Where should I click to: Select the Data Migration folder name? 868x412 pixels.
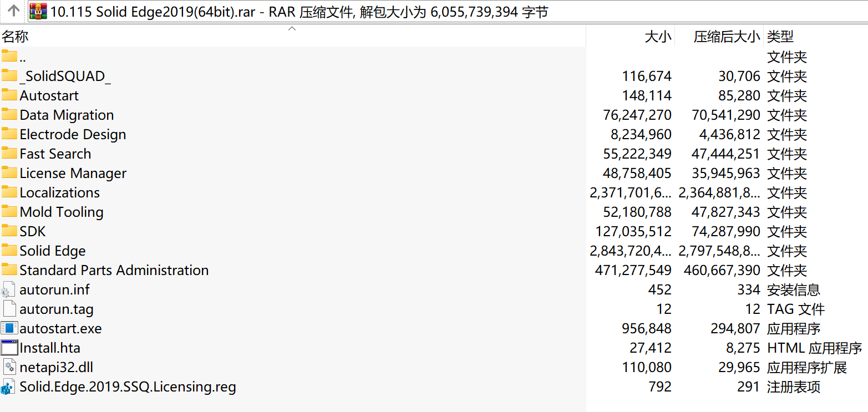coord(67,115)
